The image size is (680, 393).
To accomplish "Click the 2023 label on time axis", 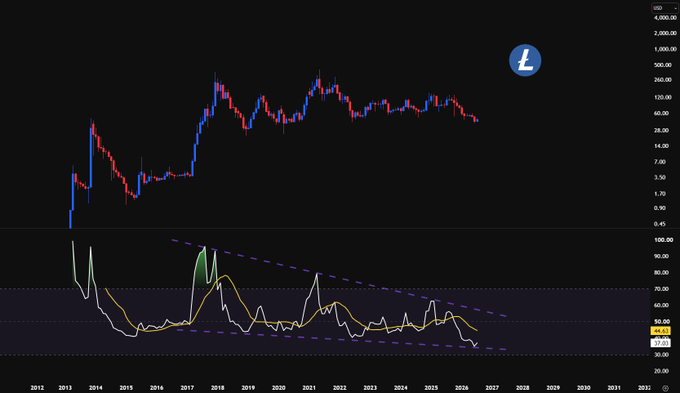I will pos(370,388).
